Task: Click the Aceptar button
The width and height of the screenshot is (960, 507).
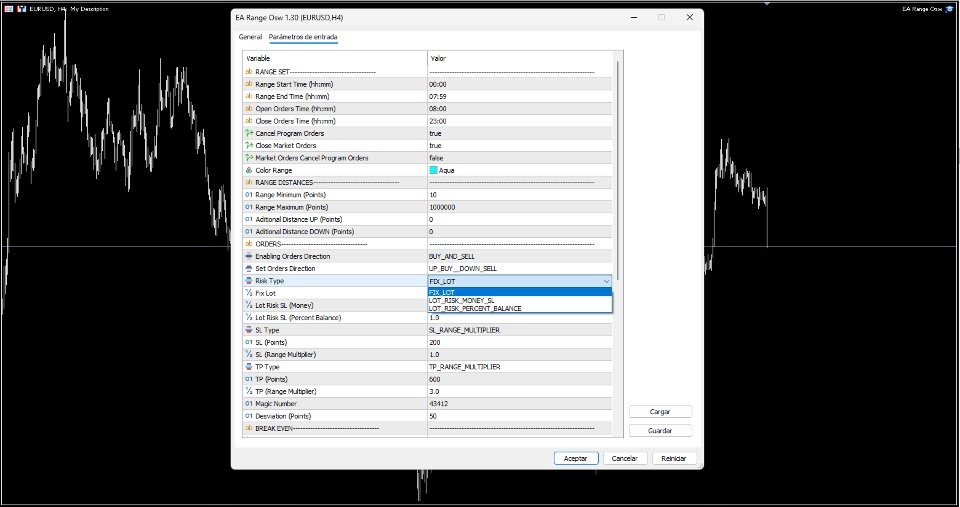Action: [x=576, y=458]
